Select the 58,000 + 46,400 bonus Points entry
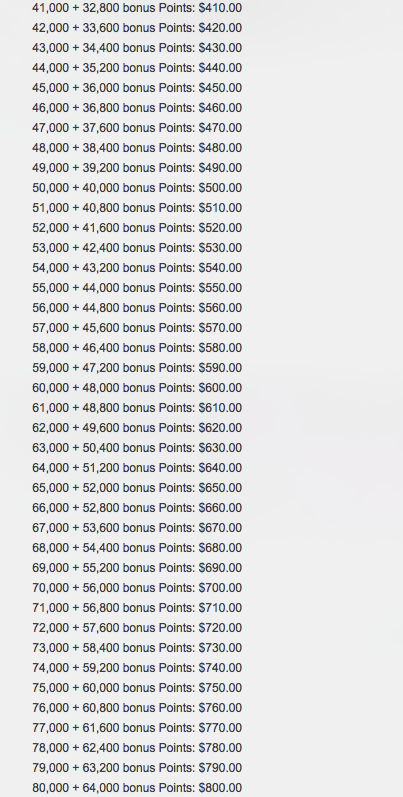Viewport: 403px width, 797px height. point(137,348)
